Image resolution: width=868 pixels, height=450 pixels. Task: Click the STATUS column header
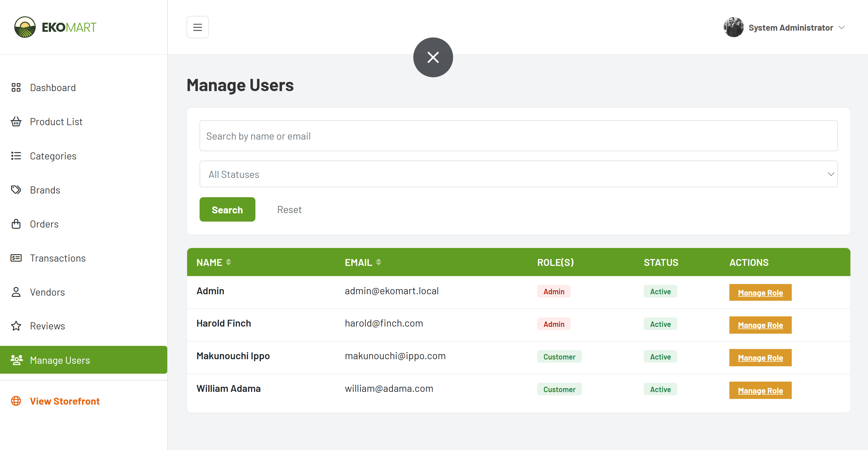661,262
